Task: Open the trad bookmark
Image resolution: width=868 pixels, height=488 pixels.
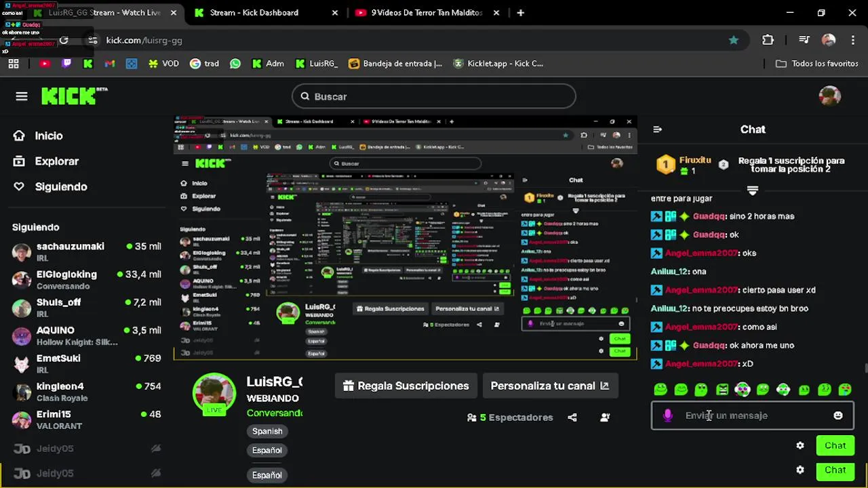Action: pyautogui.click(x=204, y=64)
